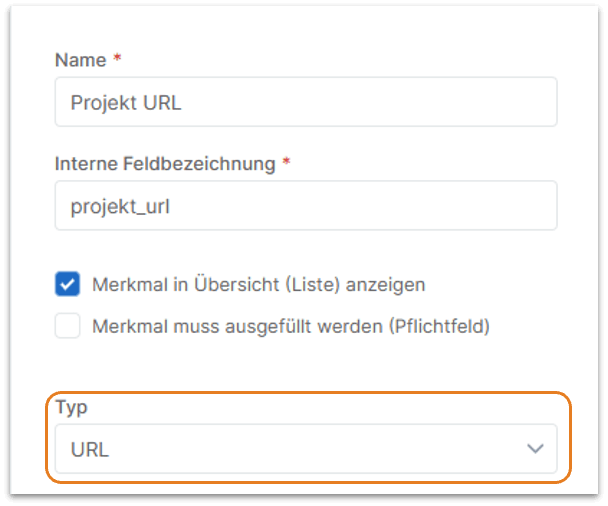
Task: Enable the Pflichtfeld checkbox
Action: [68, 326]
